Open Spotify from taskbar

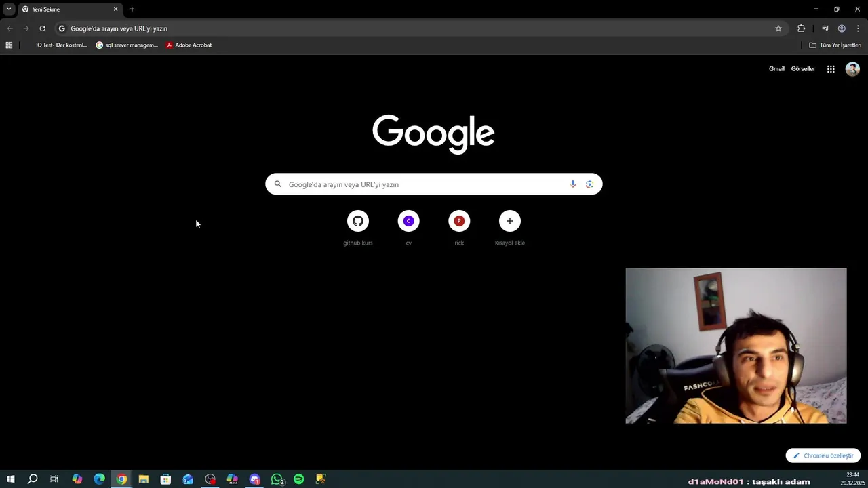299,479
